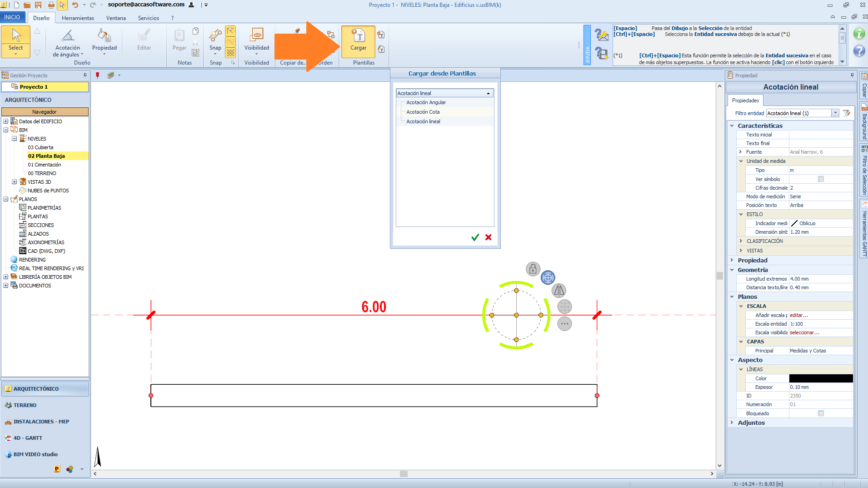The height and width of the screenshot is (488, 868).
Task: Click the red X to cancel template
Action: tap(489, 237)
